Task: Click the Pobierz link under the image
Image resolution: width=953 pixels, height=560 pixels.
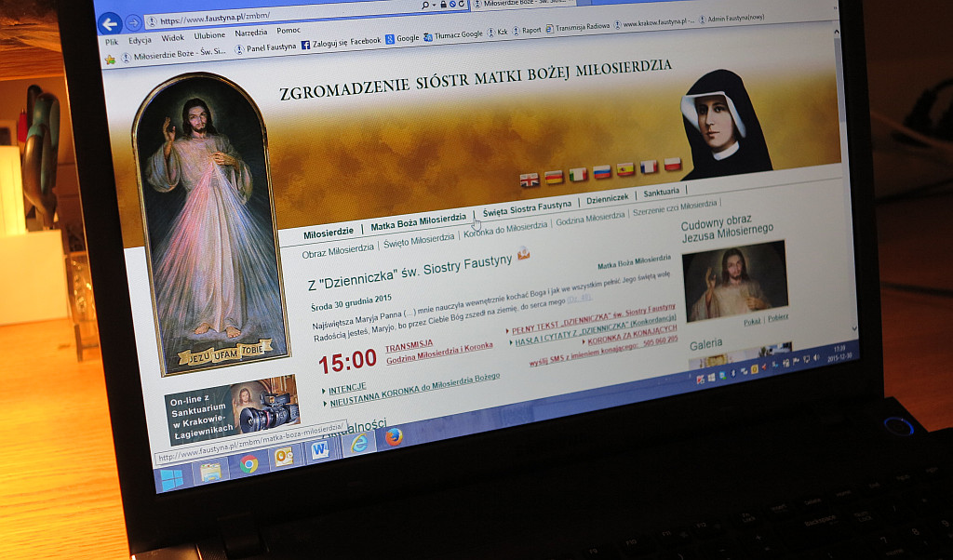Action: tap(778, 317)
